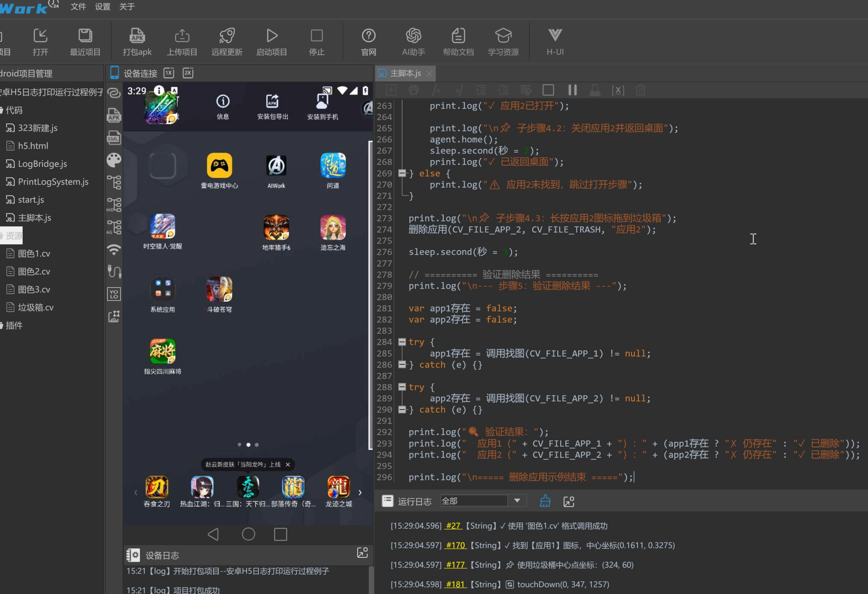This screenshot has height=594, width=868.
Task: Open 垃圾箱.cv resource file
Action: tap(35, 307)
